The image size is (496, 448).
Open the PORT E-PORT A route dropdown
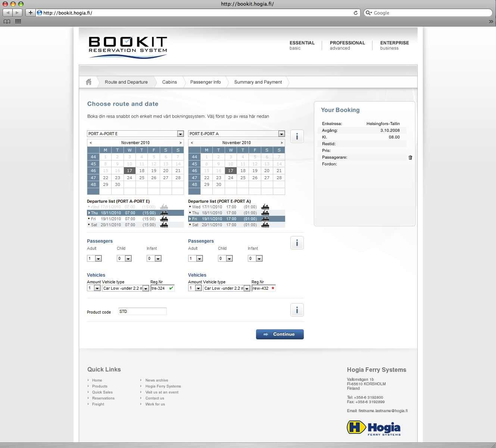click(x=237, y=134)
